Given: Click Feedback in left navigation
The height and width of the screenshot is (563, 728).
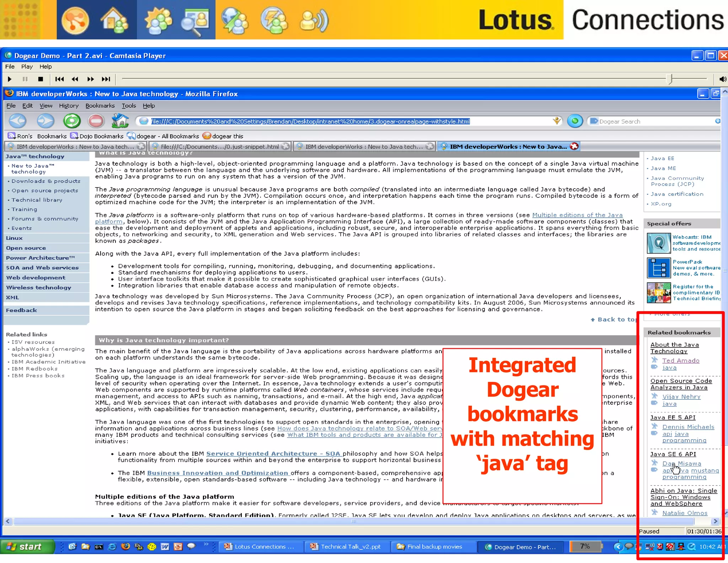Looking at the screenshot, I should [21, 310].
